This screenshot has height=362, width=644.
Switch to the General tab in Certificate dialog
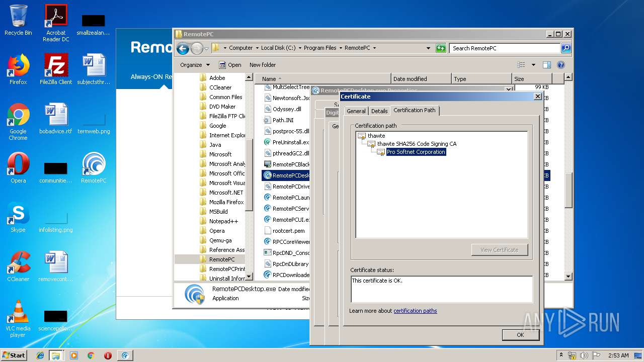(356, 111)
